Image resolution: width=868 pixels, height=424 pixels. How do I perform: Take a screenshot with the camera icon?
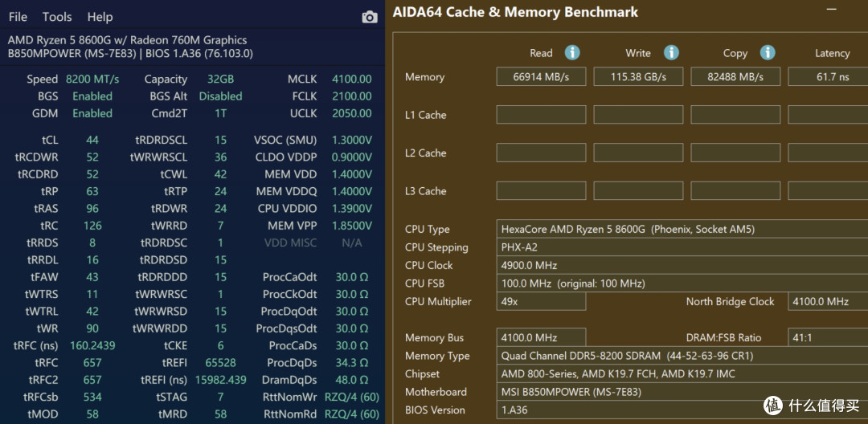(x=370, y=17)
